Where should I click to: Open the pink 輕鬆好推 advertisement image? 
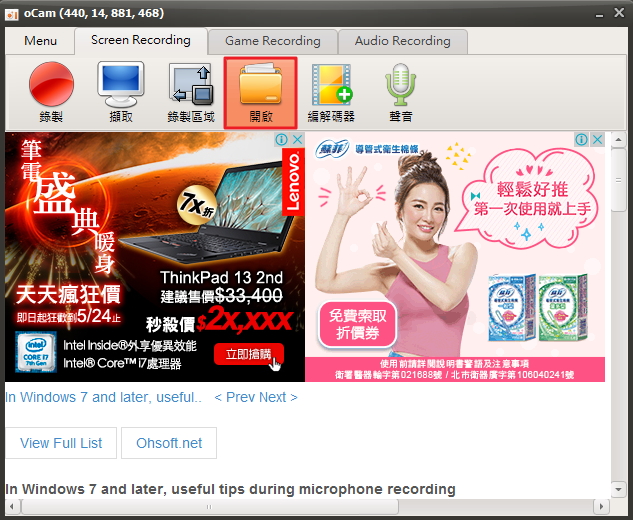tap(455, 257)
